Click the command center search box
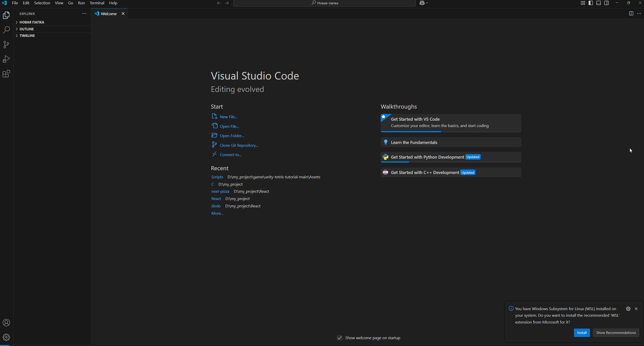The height and width of the screenshot is (346, 644). [x=324, y=3]
